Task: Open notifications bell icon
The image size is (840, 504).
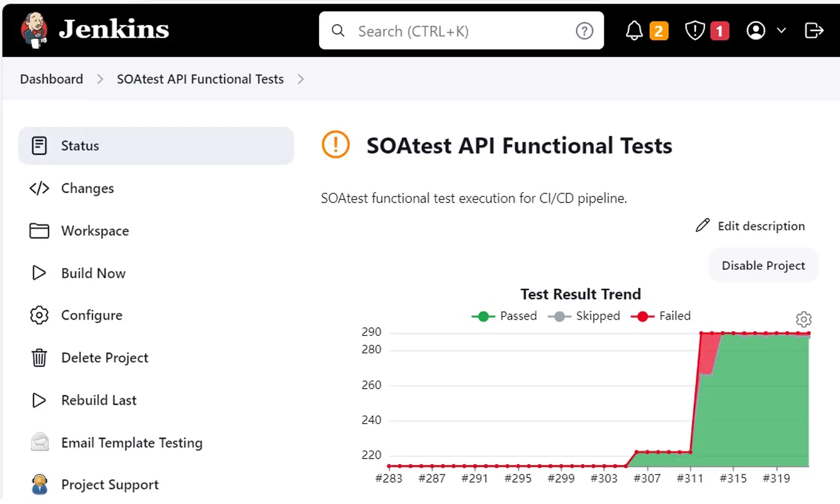Action: [x=634, y=30]
